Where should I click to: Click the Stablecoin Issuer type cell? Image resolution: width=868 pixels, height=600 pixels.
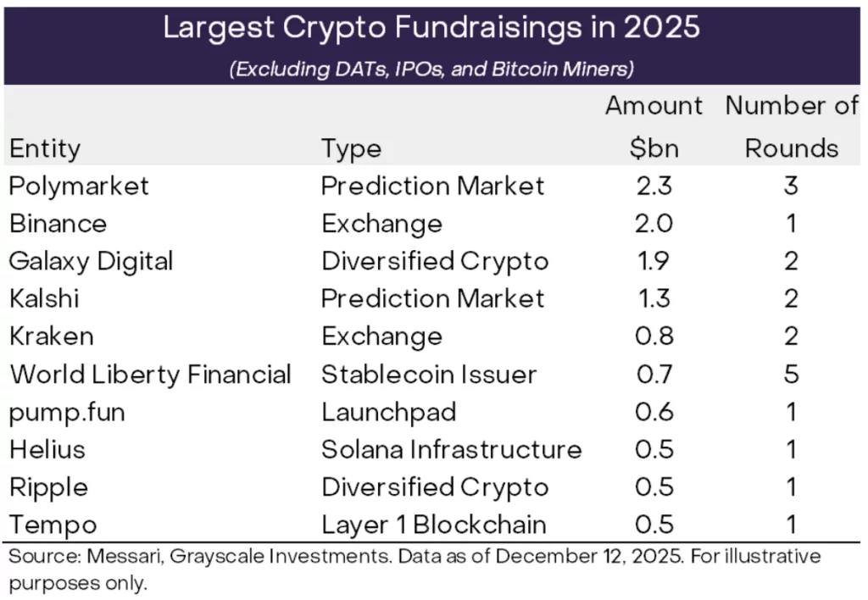pos(428,374)
